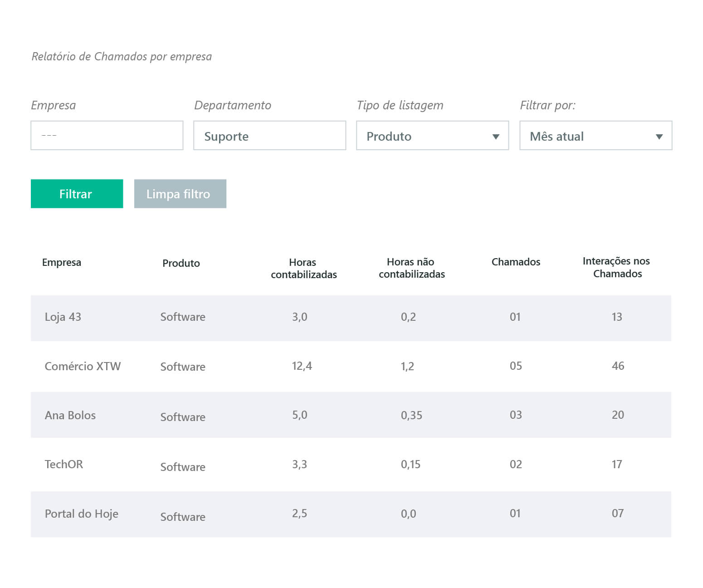The image size is (703, 588).
Task: Sort by the Empresa column header
Action: (x=62, y=262)
